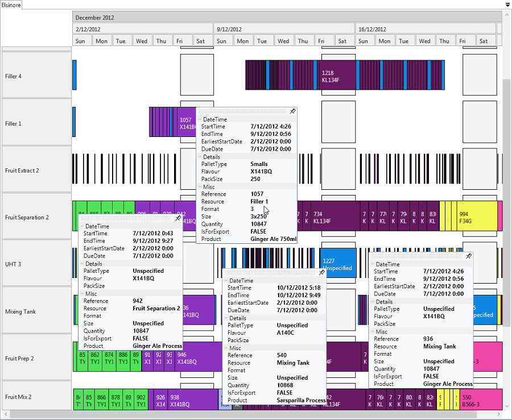Select the Fruit Extract 2 row header

pyautogui.click(x=37, y=170)
